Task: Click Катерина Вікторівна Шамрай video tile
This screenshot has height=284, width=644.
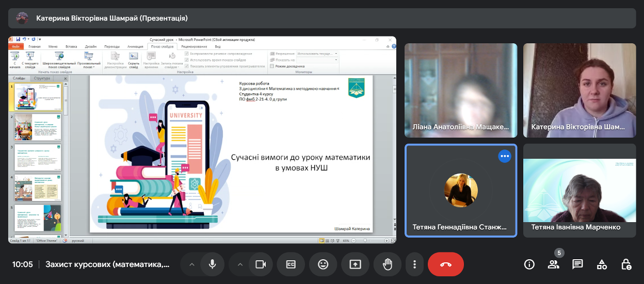Action: (x=579, y=90)
